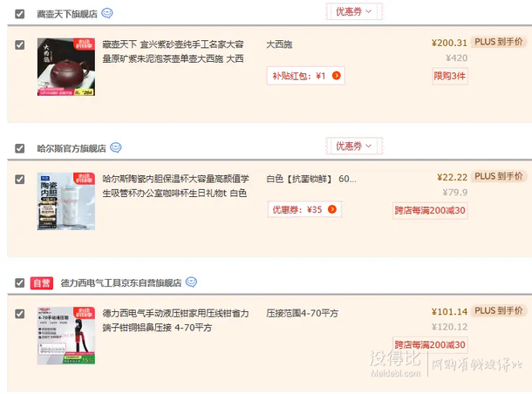Open the 德力西 hydraulic crimper thumbnail

[66, 336]
